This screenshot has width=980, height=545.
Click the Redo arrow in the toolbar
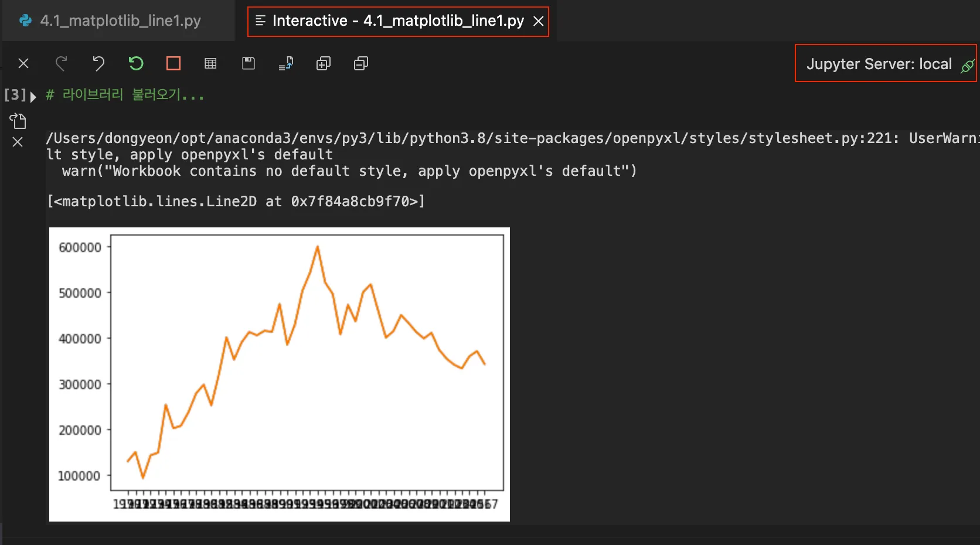[x=61, y=63]
